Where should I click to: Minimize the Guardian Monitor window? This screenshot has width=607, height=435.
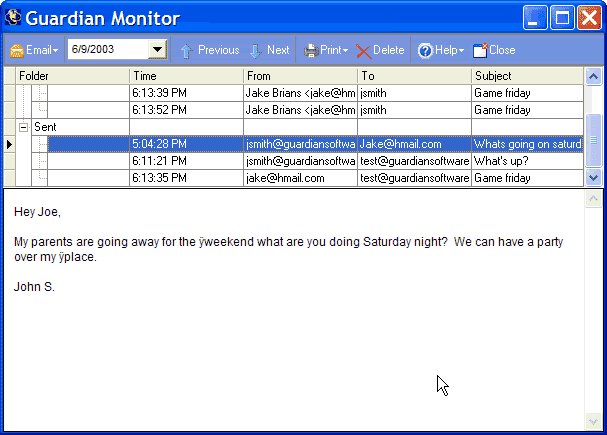pos(535,17)
